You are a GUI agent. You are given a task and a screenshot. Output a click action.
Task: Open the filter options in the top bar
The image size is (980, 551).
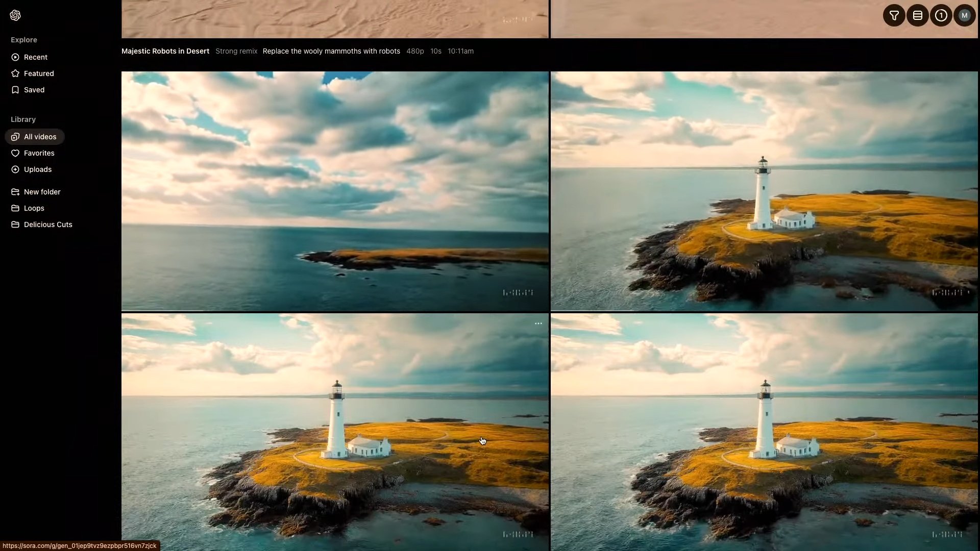pos(893,15)
